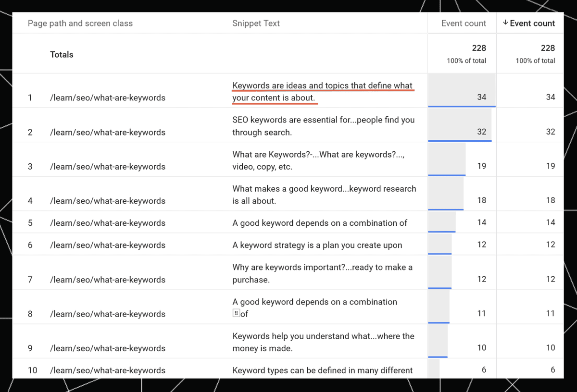Select the first unsorted Event count header
This screenshot has width=577, height=392.
click(x=463, y=23)
